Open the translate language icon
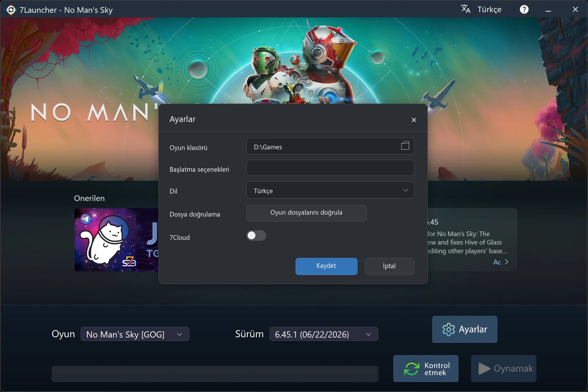Image resolution: width=588 pixels, height=392 pixels. tap(465, 9)
